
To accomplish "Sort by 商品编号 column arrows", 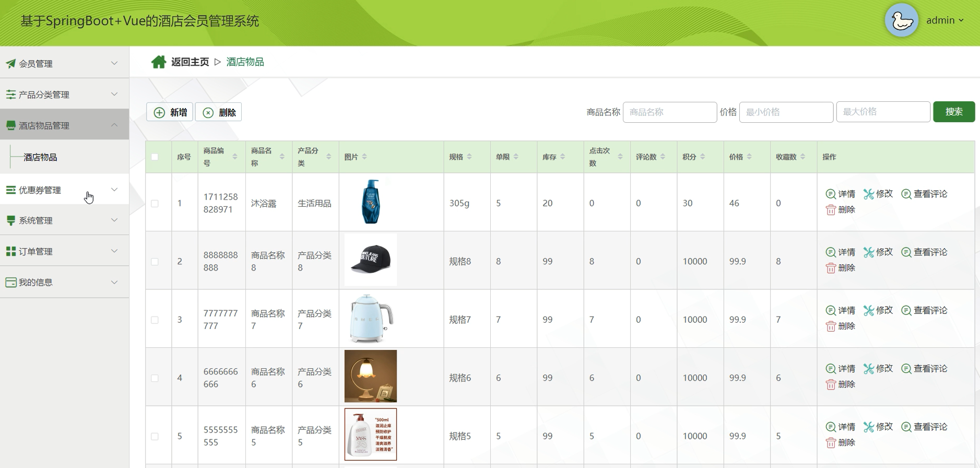I will pos(235,157).
